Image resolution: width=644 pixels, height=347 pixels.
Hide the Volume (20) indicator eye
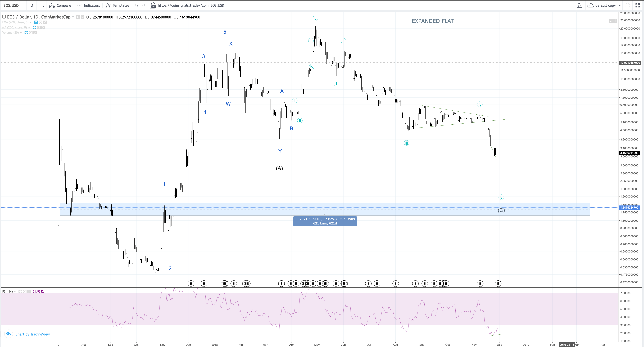26,32
